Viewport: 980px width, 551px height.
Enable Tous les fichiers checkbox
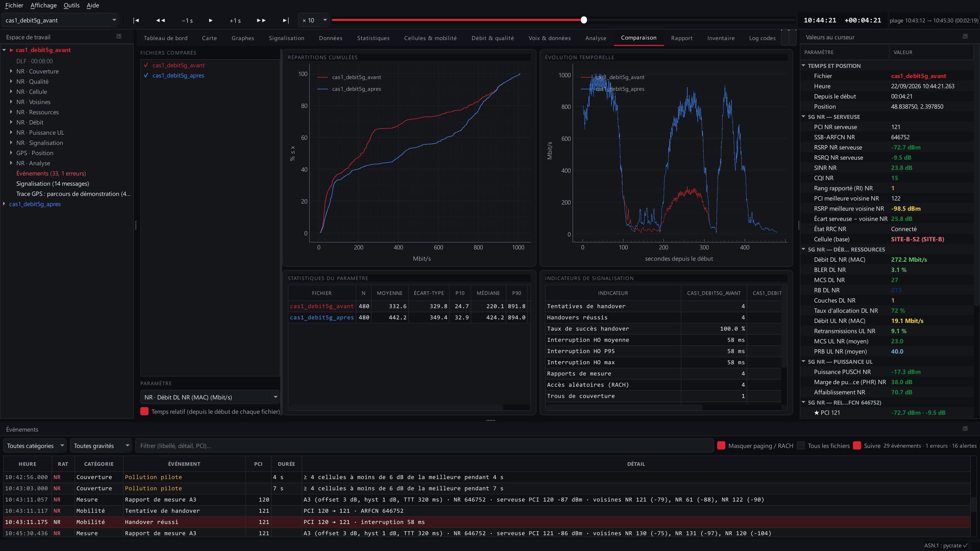800,445
